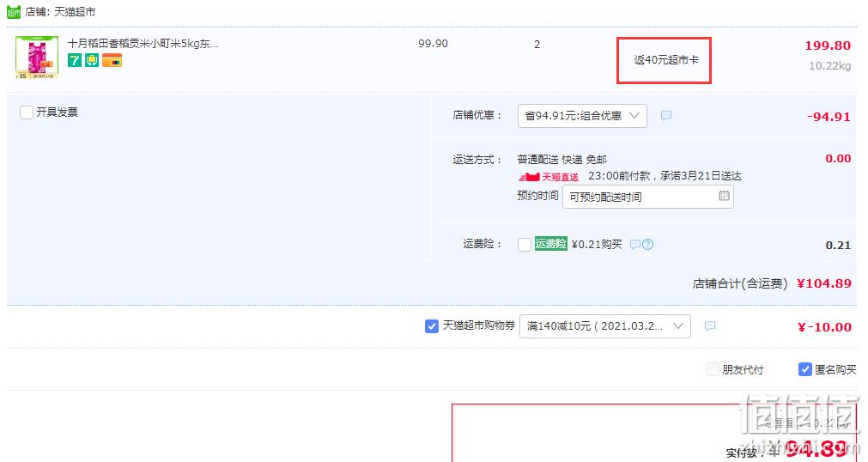Click the freight insurance help question icon
The height and width of the screenshot is (462, 868).
[x=647, y=244]
